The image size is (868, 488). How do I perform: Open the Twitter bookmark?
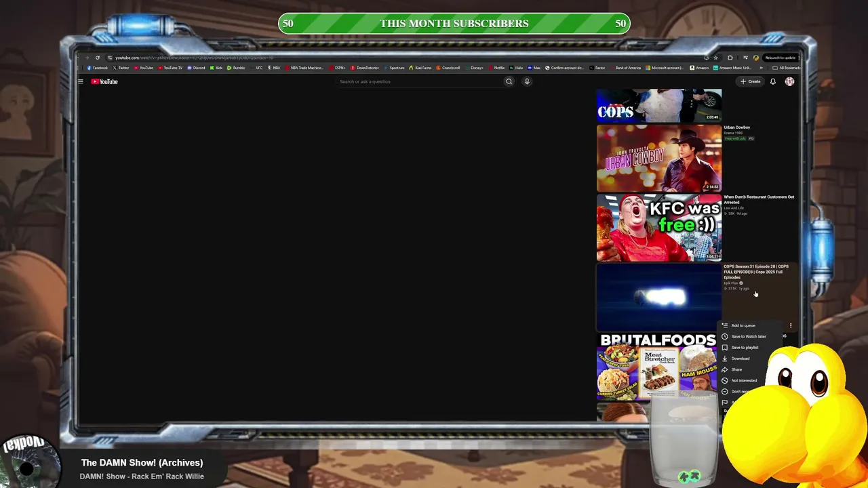pos(121,68)
